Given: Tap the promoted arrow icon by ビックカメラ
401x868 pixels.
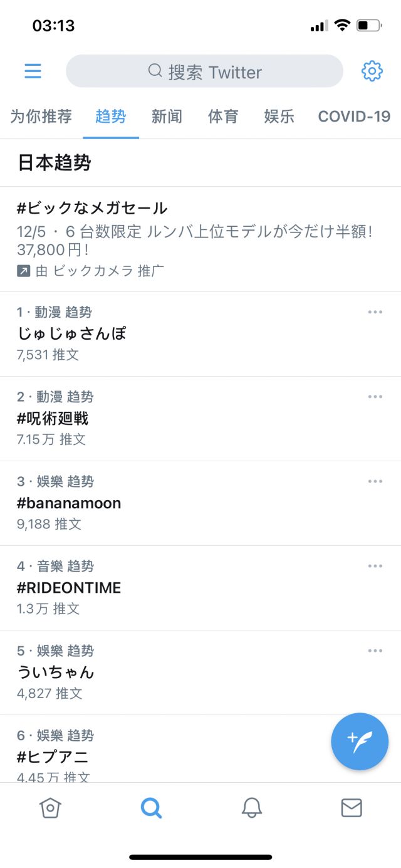Looking at the screenshot, I should click(23, 271).
